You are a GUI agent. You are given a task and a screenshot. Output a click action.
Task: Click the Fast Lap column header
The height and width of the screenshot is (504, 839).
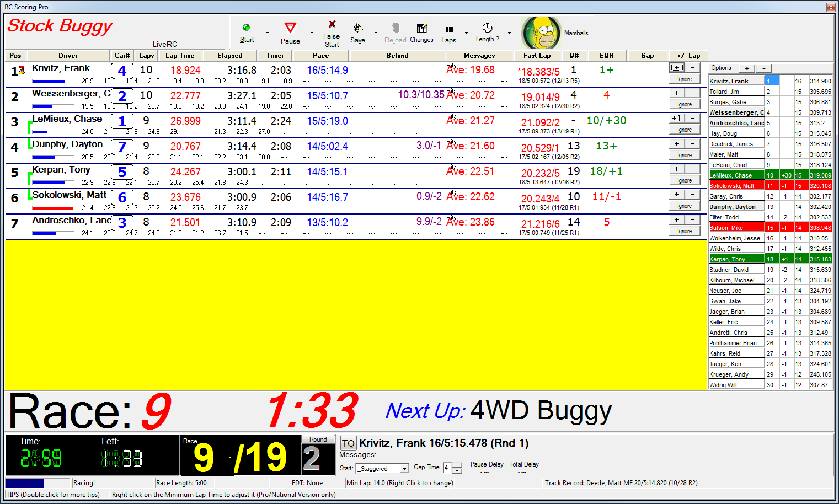click(537, 56)
